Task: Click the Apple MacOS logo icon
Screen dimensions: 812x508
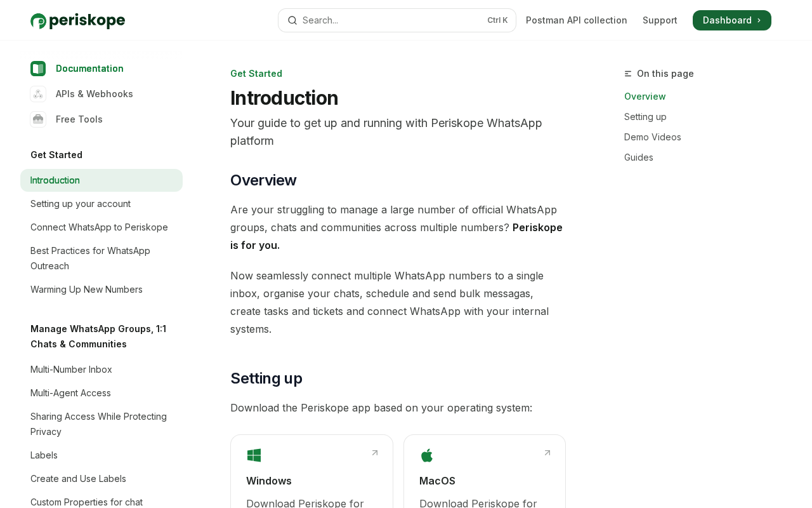Action: (427, 455)
